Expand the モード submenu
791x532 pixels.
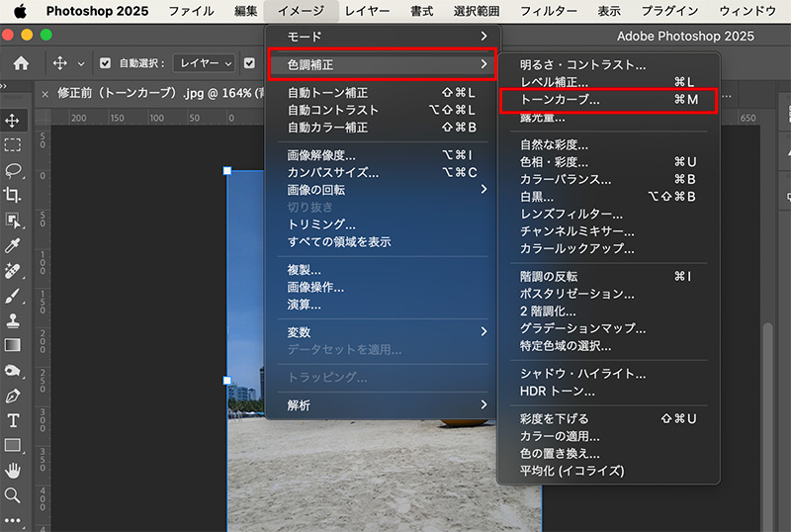pyautogui.click(x=383, y=37)
